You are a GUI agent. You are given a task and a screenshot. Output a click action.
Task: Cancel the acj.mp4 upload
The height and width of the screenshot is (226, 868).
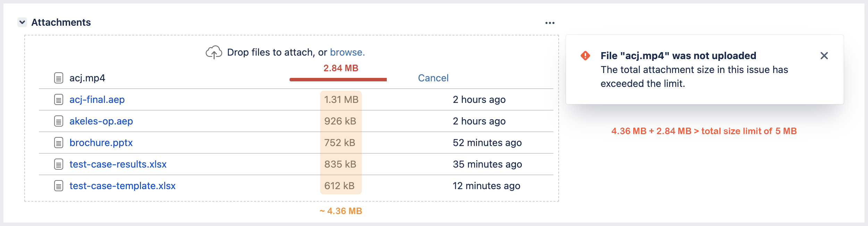click(x=433, y=78)
